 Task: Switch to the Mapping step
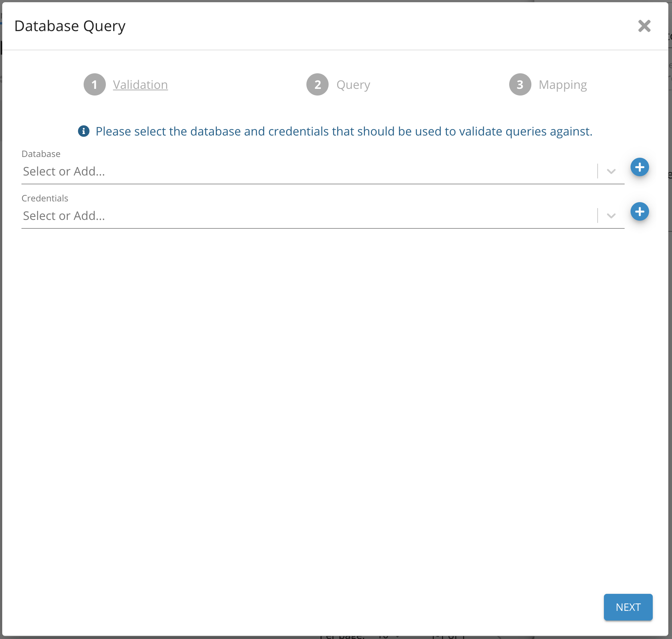point(562,85)
